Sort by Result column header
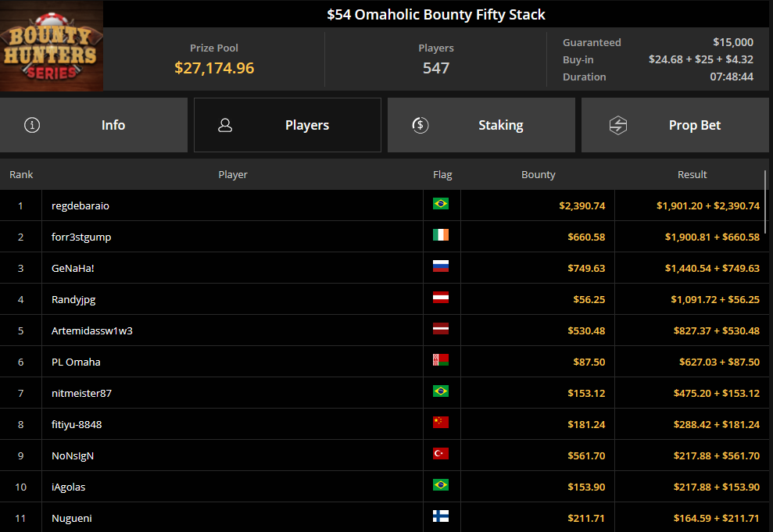This screenshot has width=773, height=532. 692,174
